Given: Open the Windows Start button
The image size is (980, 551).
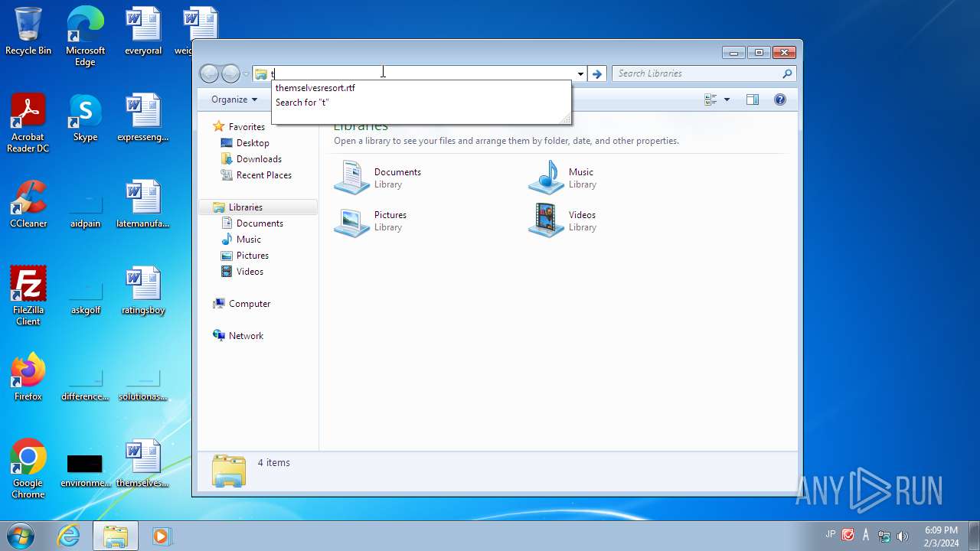Looking at the screenshot, I should pyautogui.click(x=20, y=536).
